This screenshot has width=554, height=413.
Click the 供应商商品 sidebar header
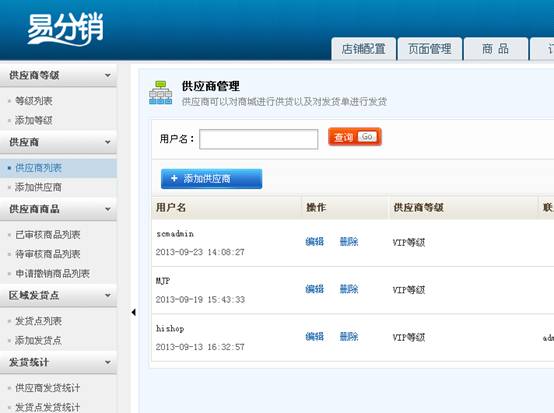point(58,209)
